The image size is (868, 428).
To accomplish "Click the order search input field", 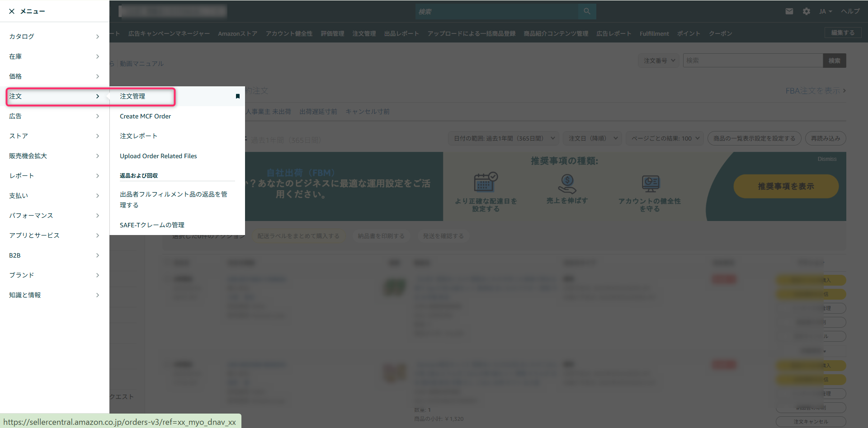I will (752, 61).
